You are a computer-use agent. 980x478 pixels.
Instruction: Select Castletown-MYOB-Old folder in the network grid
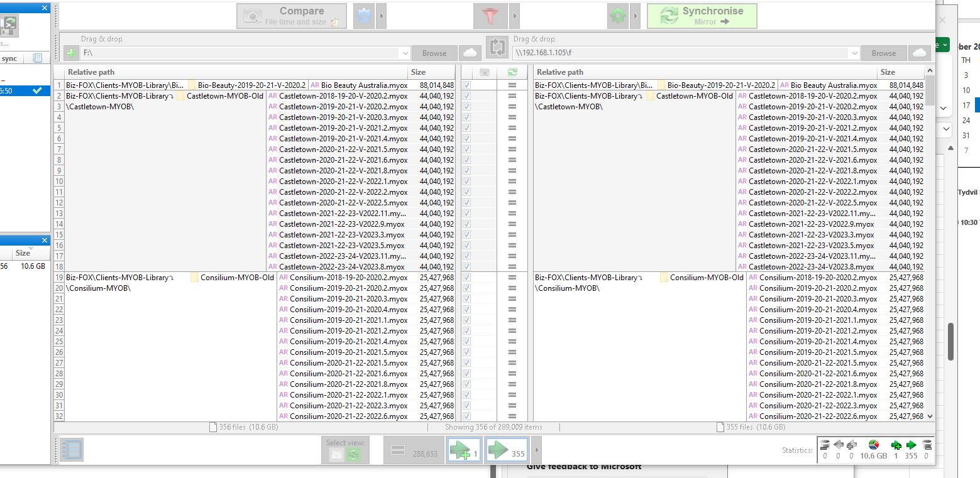click(689, 96)
